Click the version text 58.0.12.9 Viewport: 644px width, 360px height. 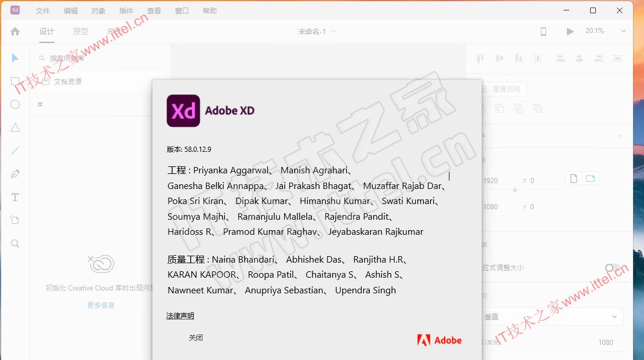198,150
